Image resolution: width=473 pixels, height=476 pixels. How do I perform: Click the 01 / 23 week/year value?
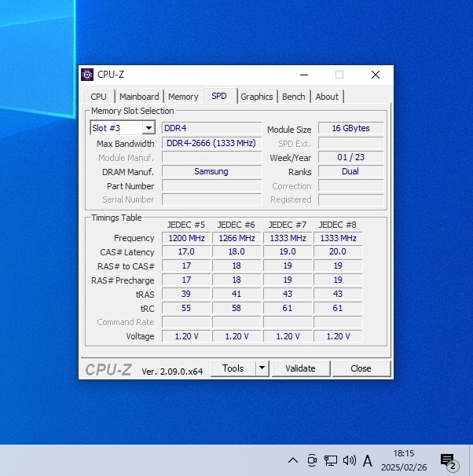point(351,157)
